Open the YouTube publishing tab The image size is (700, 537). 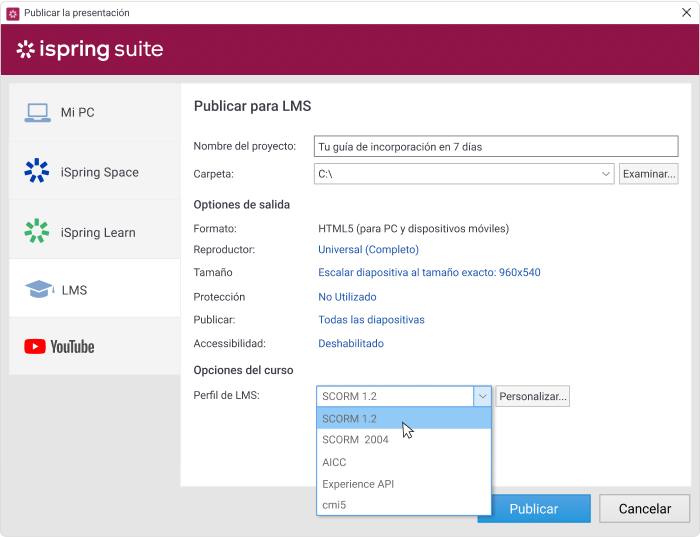[95, 346]
